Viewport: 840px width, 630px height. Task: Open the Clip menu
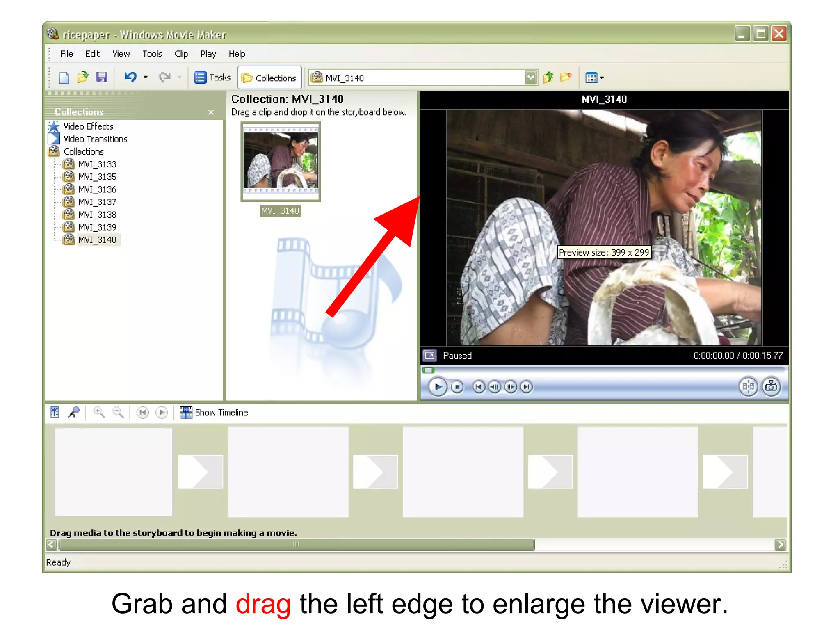181,54
